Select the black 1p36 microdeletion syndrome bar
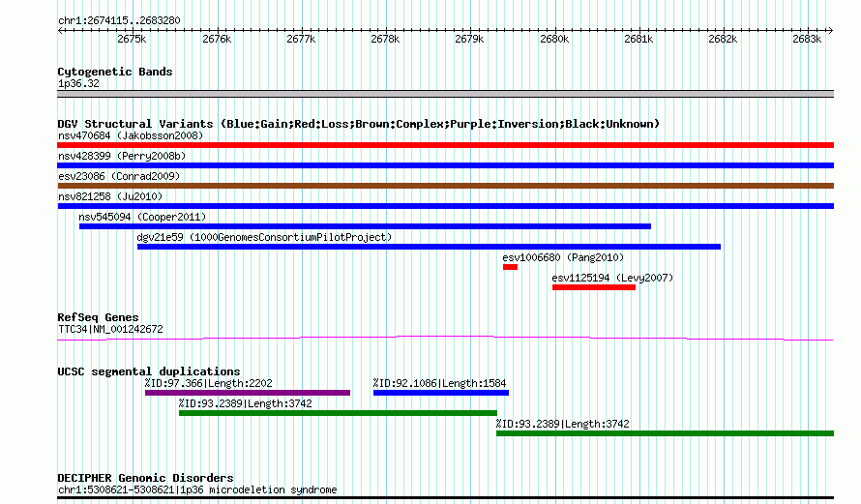The image size is (861, 504). coord(445,498)
